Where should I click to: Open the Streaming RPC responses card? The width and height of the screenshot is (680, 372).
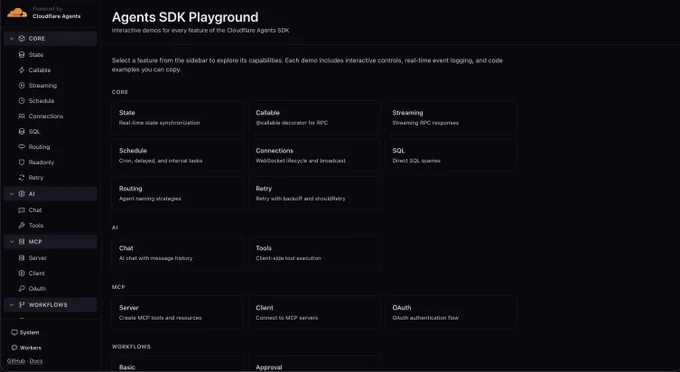(x=451, y=117)
